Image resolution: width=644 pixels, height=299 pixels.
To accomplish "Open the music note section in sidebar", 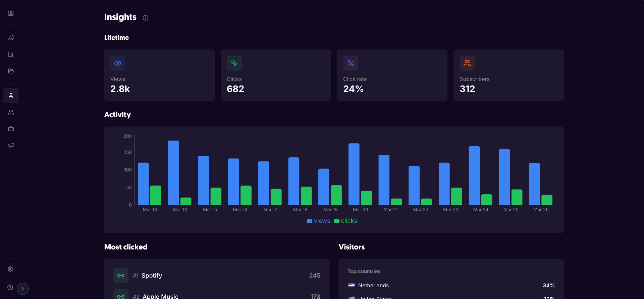I will 11,38.
